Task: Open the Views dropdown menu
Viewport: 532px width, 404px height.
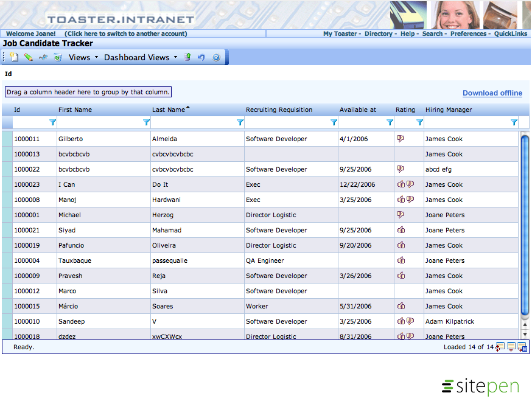Action: pos(83,57)
